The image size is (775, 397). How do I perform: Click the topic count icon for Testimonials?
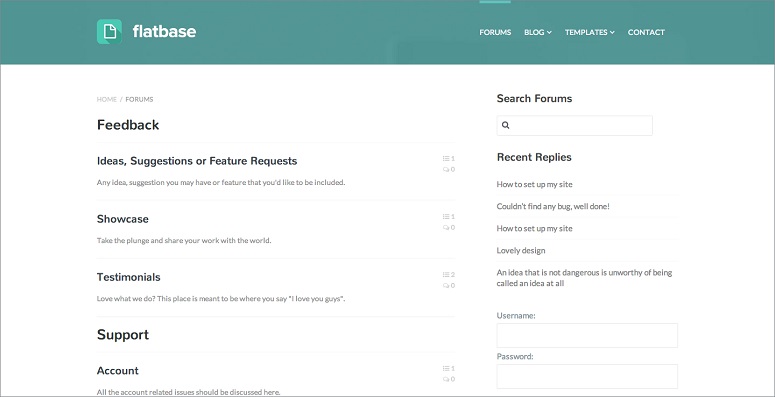[446, 274]
